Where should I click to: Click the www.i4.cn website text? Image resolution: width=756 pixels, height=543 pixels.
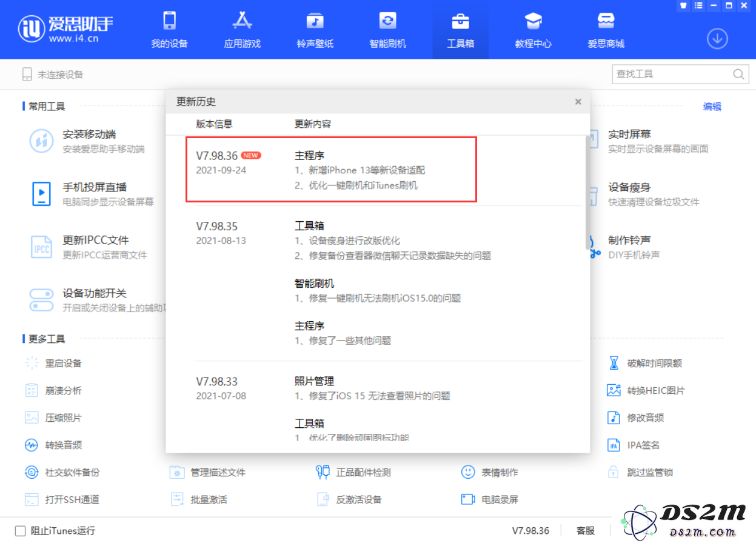click(73, 39)
